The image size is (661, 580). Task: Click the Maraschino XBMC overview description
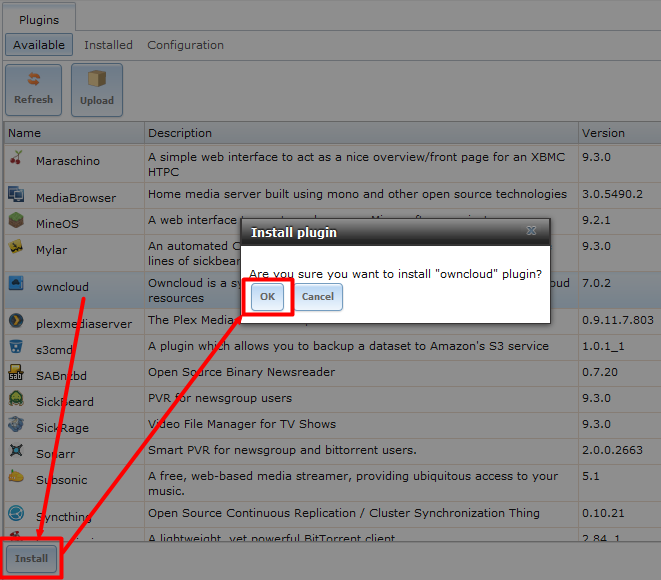(x=356, y=164)
